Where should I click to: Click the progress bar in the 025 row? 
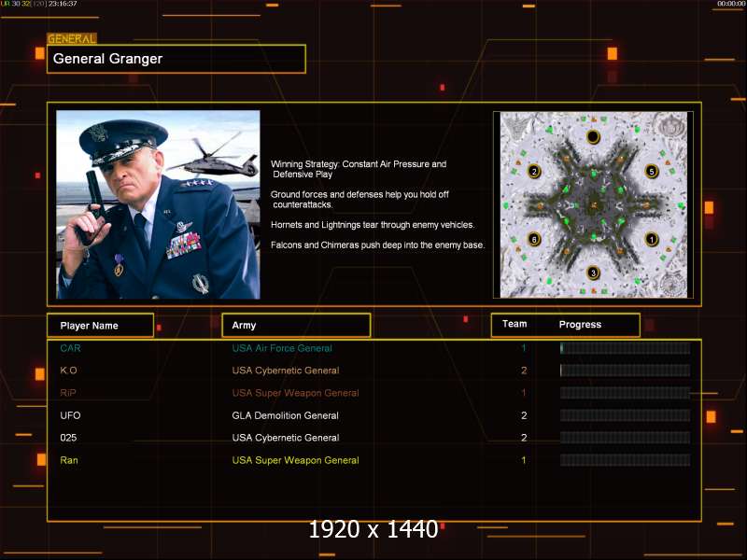tap(625, 438)
